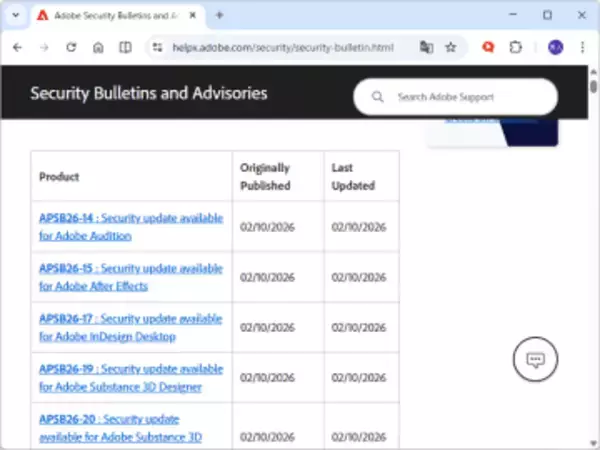This screenshot has height=450, width=600.
Task: Expand the tab search dropdown arrow
Action: [14, 15]
